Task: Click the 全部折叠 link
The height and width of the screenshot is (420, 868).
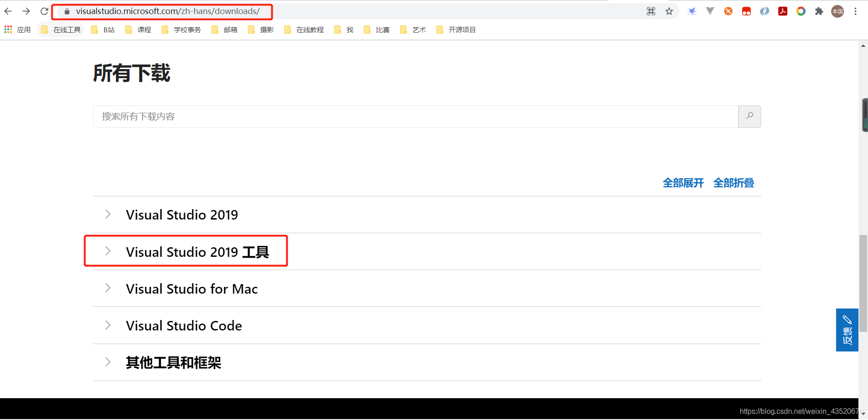Action: coord(733,183)
